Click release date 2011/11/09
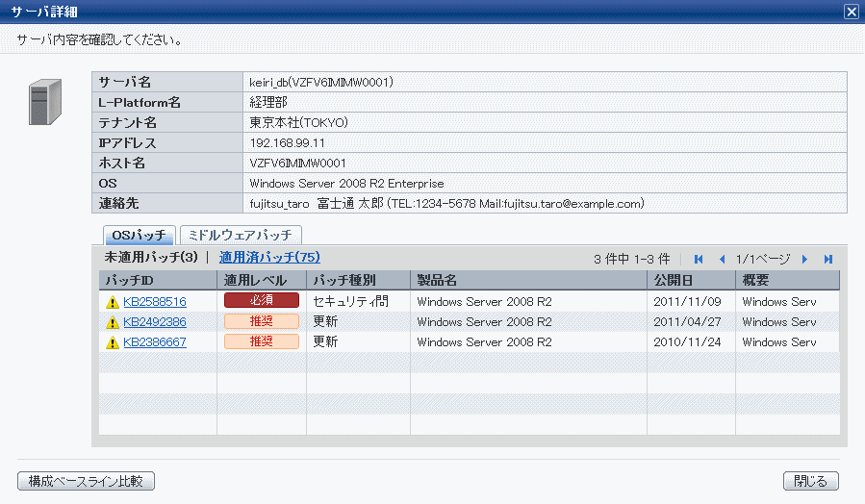The width and height of the screenshot is (865, 504). 687,302
